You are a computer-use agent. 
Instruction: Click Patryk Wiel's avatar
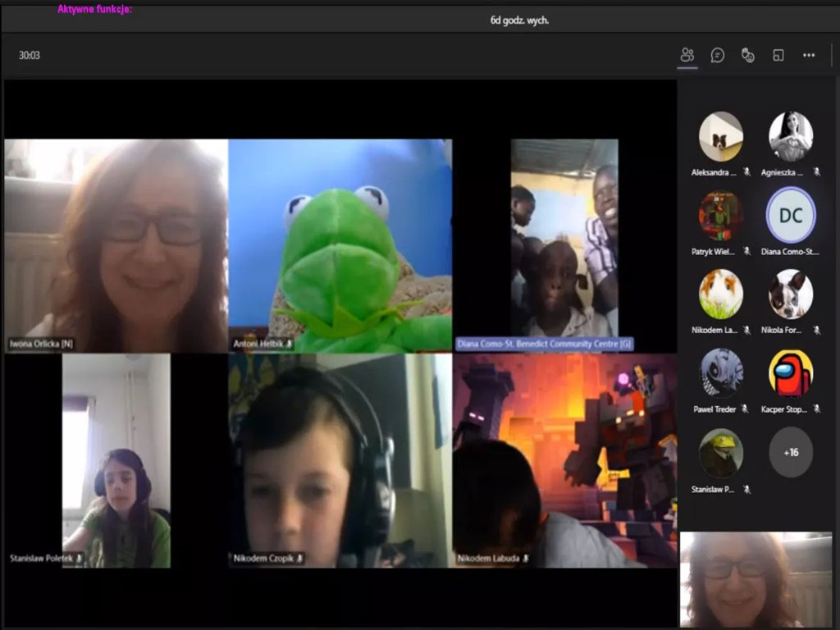(720, 215)
